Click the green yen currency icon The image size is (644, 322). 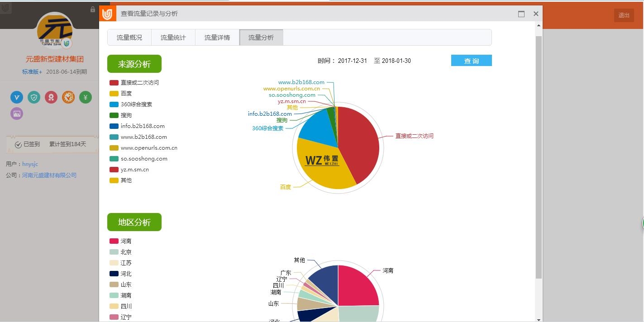click(86, 97)
